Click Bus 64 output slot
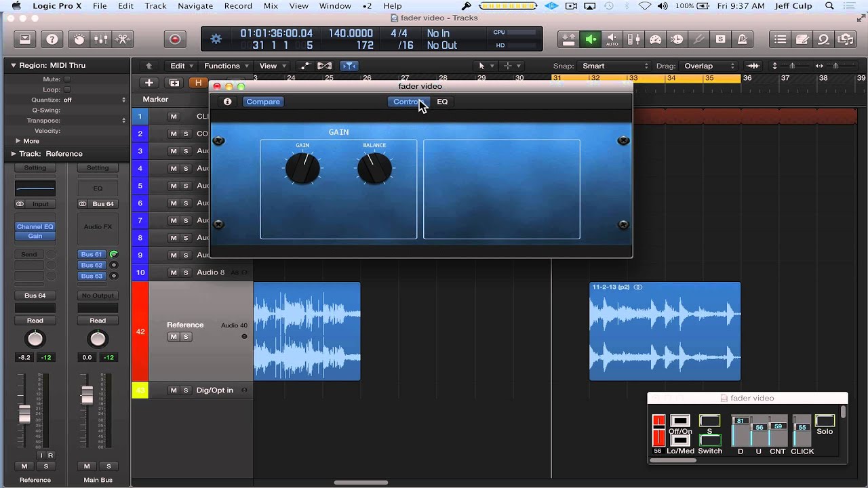 coord(35,296)
